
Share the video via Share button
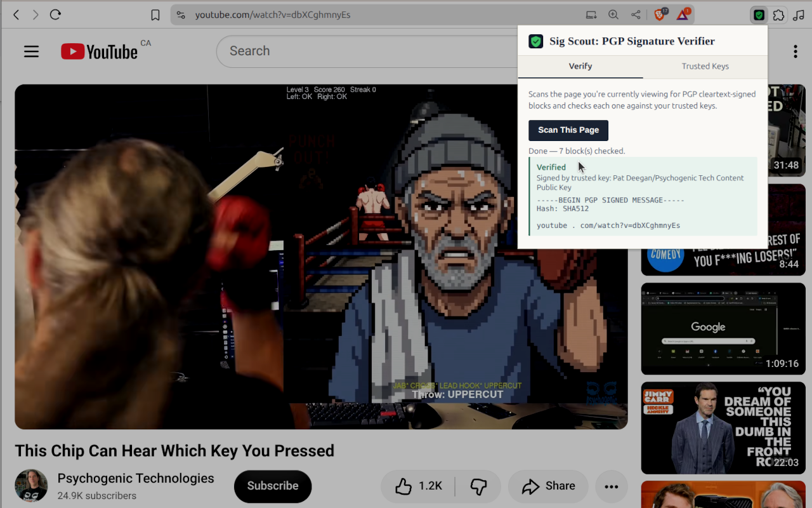click(x=548, y=486)
